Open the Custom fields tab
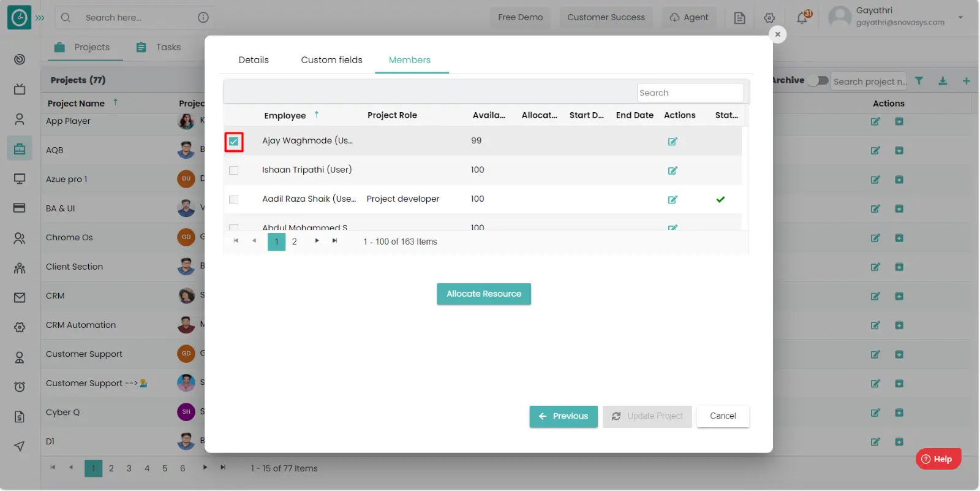This screenshot has width=980, height=491. [331, 60]
